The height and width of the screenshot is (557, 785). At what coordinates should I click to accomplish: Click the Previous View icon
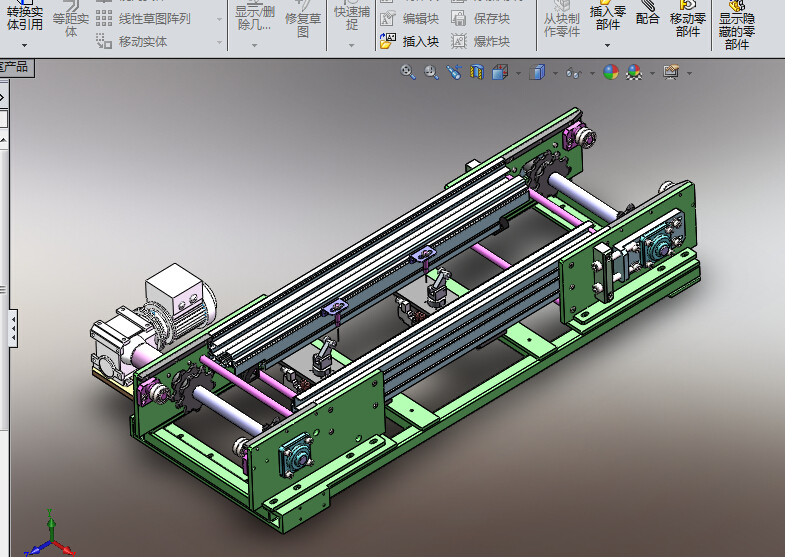pos(454,73)
